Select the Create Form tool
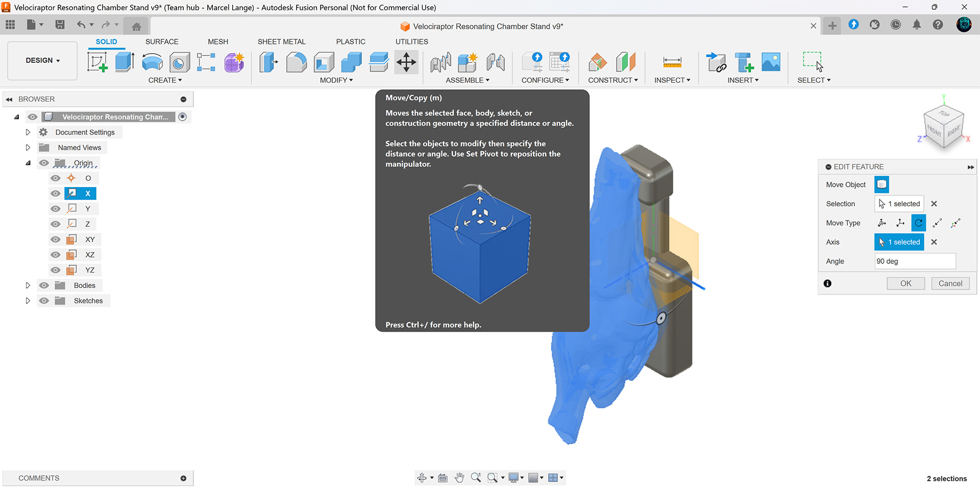 [234, 62]
